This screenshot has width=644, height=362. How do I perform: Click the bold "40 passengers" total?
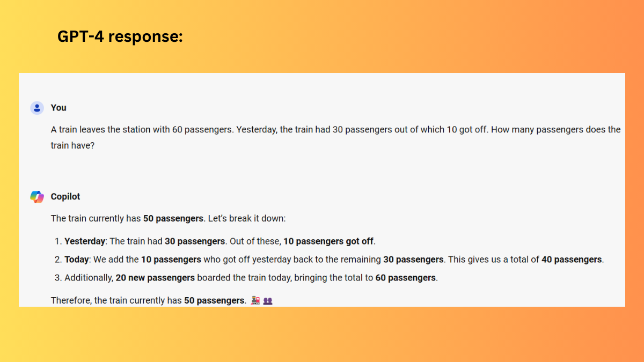coord(572,260)
